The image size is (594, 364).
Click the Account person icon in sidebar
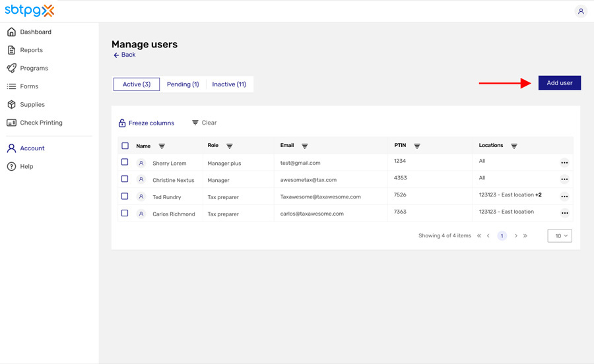[x=11, y=148]
